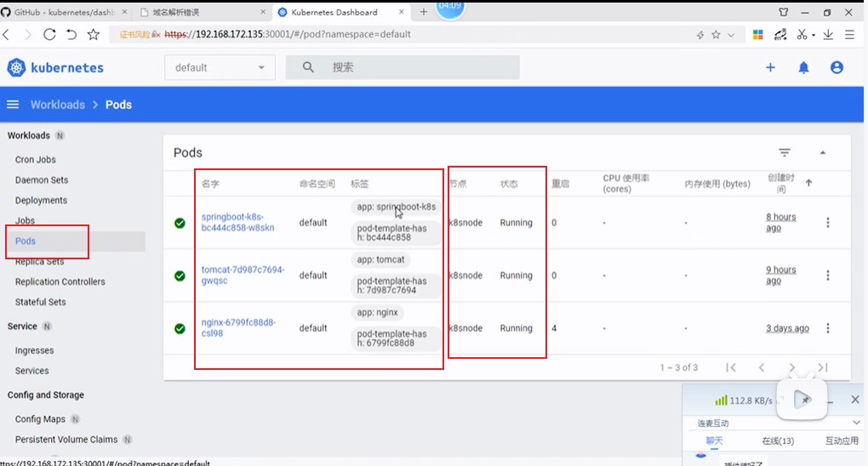Screen dimensions: 868x466
Task: Click the Kubernetes logo icon
Action: (x=16, y=67)
